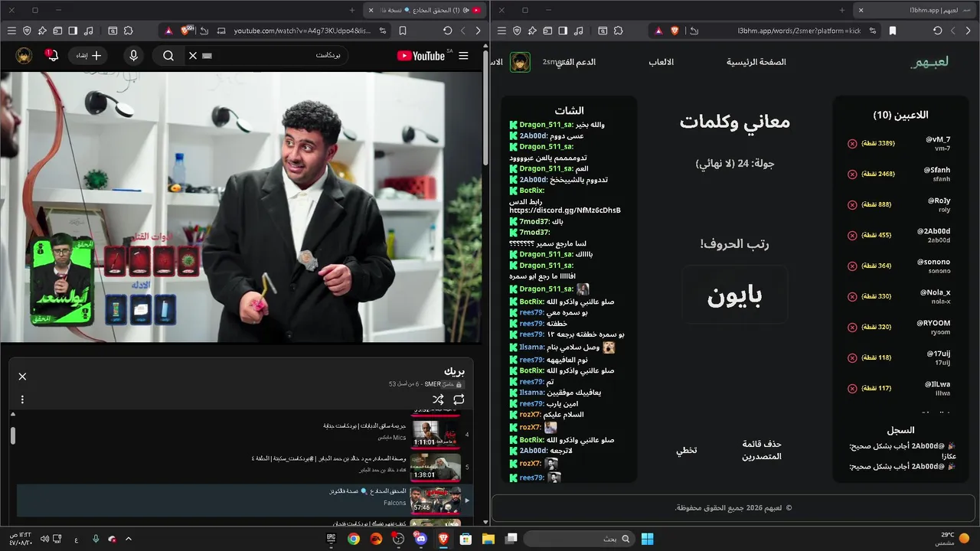
Task: Remove player 2Ab00d from players list
Action: click(x=852, y=236)
